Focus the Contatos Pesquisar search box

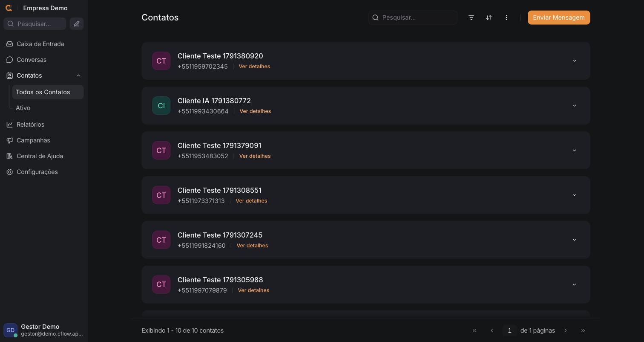coord(413,17)
